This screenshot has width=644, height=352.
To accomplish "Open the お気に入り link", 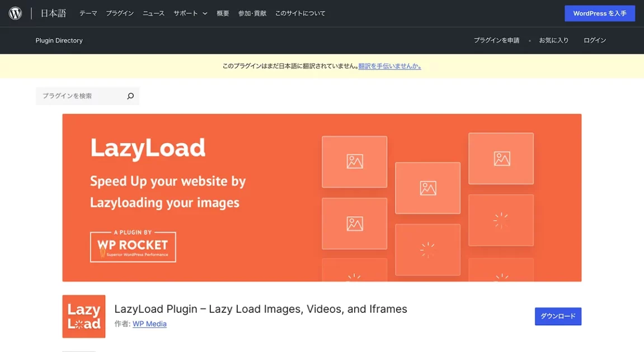I will point(553,40).
